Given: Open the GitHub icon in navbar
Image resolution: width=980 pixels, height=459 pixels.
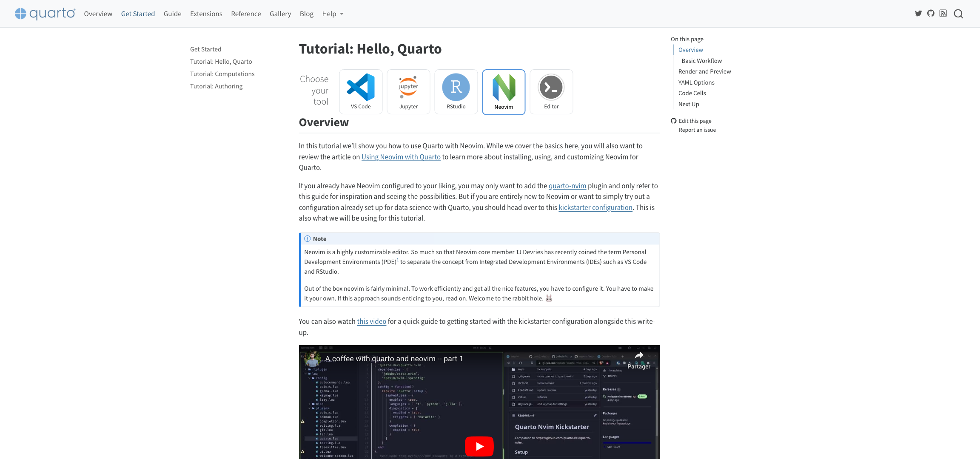Looking at the screenshot, I should [931, 14].
